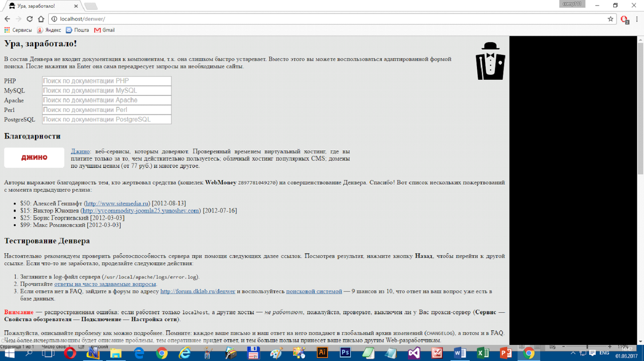Open the browser home page
Screen dimensions: 644x361
[41, 19]
